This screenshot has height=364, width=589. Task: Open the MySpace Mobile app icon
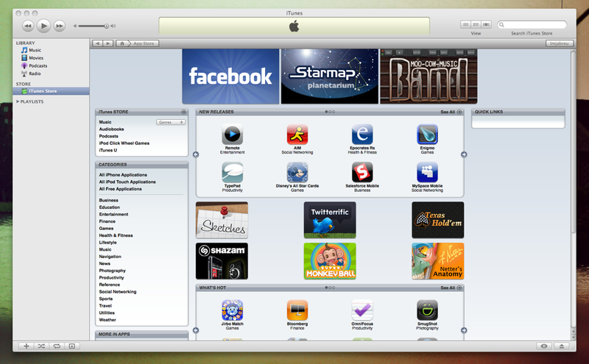[x=427, y=173]
